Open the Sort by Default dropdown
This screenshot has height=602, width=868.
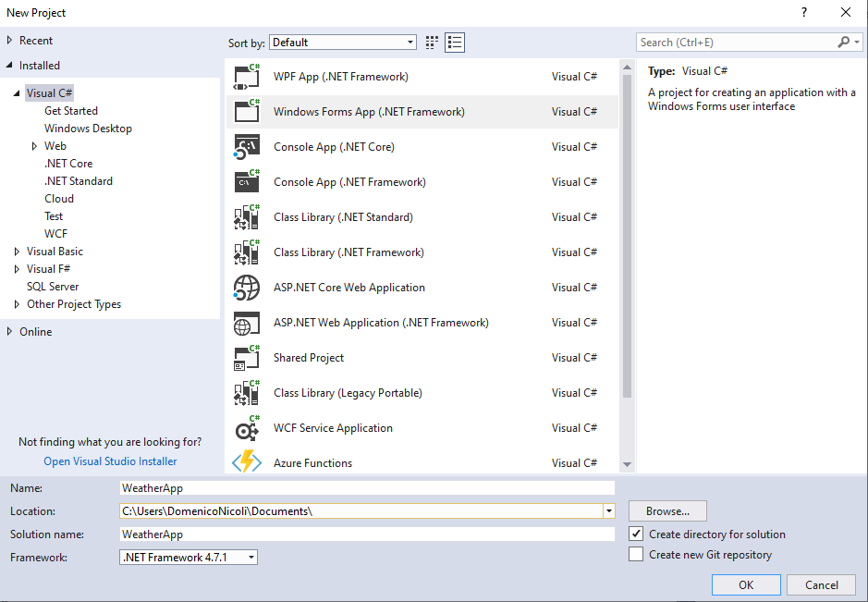[x=343, y=43]
